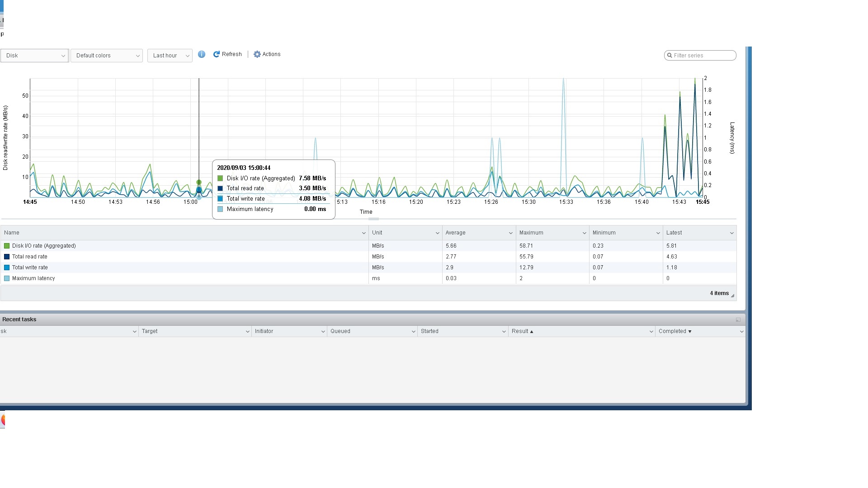The image size is (868, 488).
Task: Open the Result column dropdown arrow
Action: 651,332
